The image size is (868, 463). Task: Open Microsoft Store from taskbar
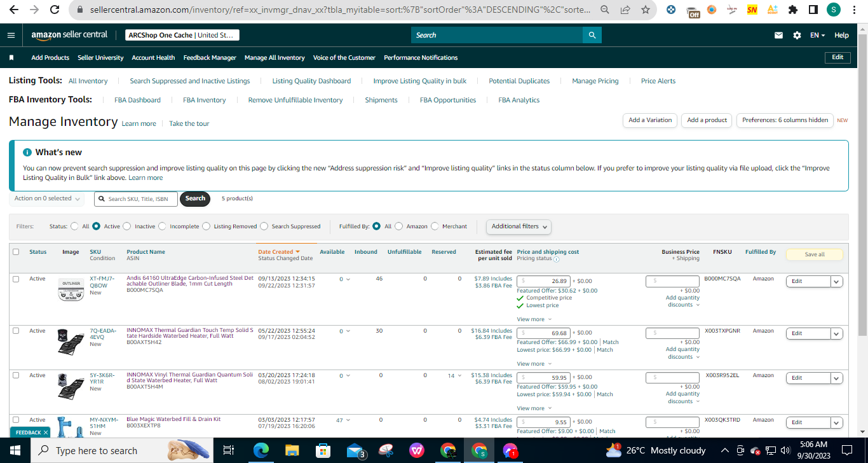click(x=323, y=450)
